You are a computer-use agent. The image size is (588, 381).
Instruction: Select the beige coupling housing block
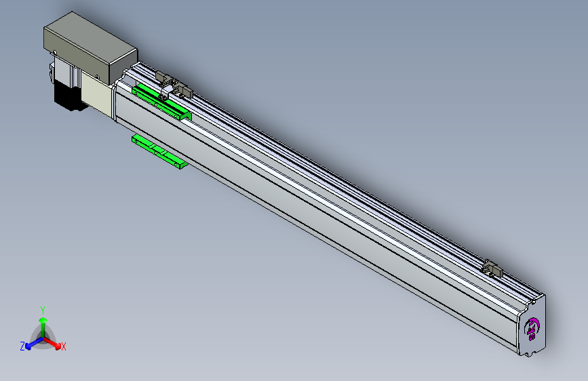(x=97, y=94)
